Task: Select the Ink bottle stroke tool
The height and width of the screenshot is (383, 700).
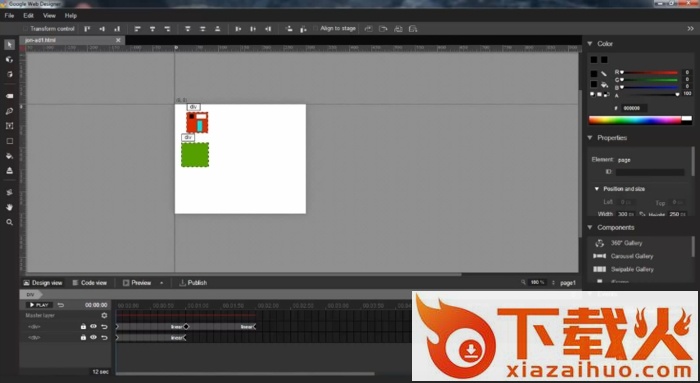Action: pos(9,171)
